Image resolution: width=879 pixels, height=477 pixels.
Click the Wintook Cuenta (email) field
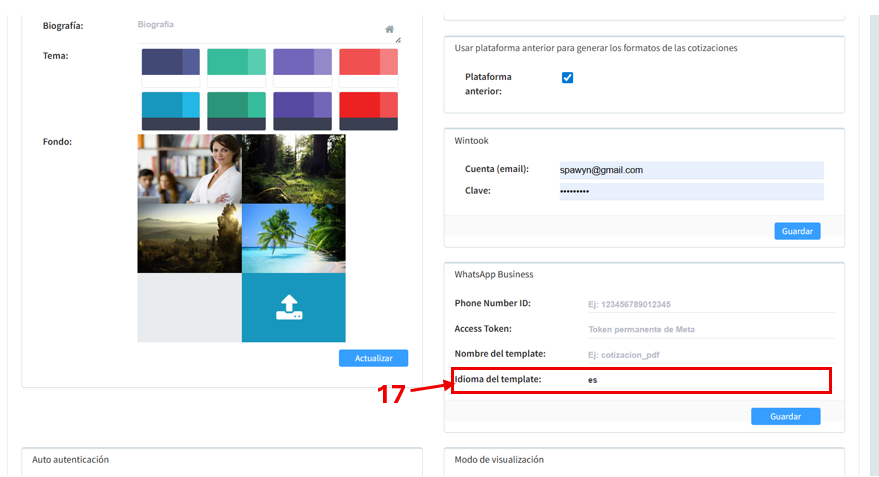tap(690, 170)
